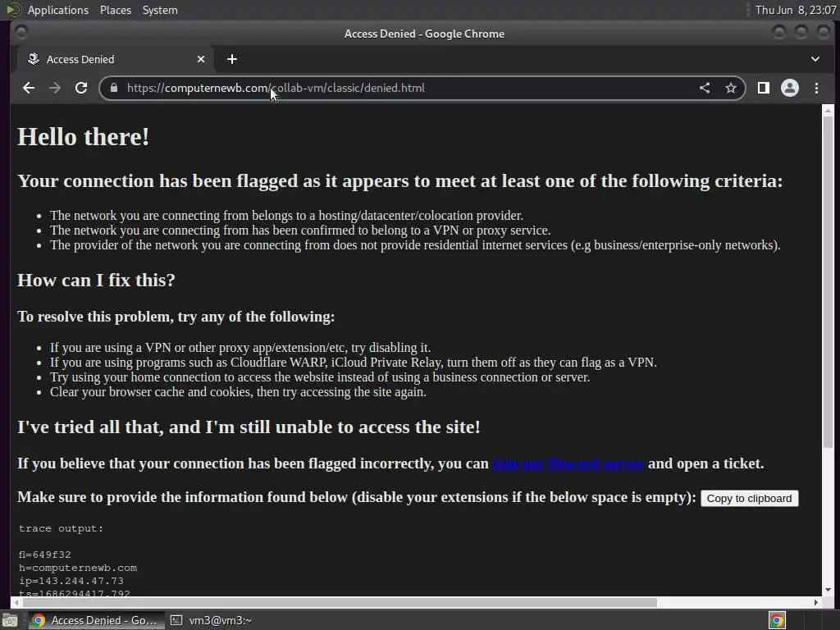Click the "Hello there!" heading

click(84, 137)
